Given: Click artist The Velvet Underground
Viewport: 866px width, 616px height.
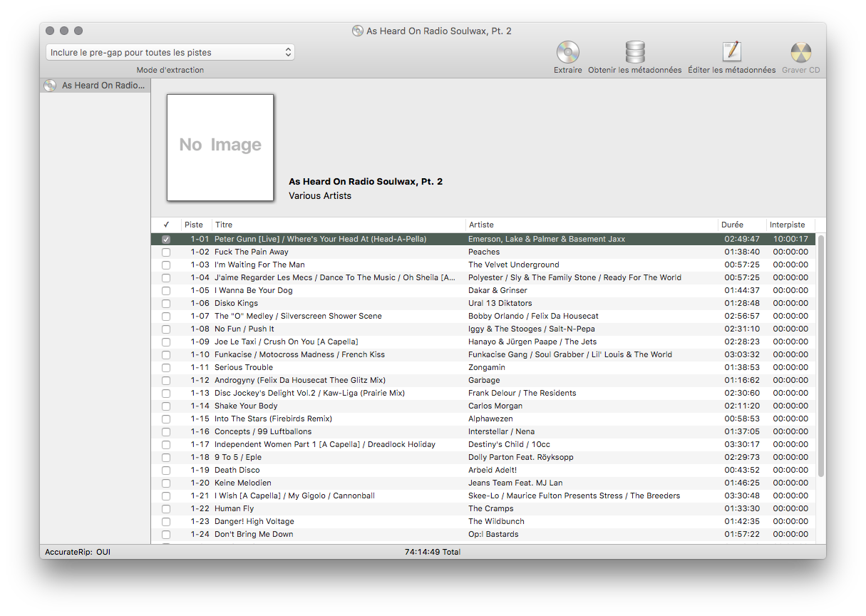Looking at the screenshot, I should tap(514, 265).
